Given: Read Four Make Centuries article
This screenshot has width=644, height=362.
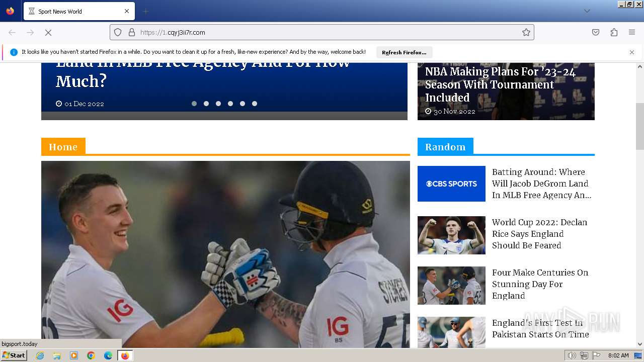Looking at the screenshot, I should [540, 284].
